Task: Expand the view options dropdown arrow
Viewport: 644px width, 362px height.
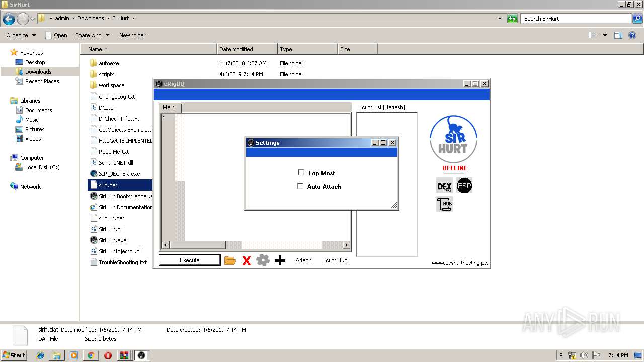Action: [x=605, y=35]
